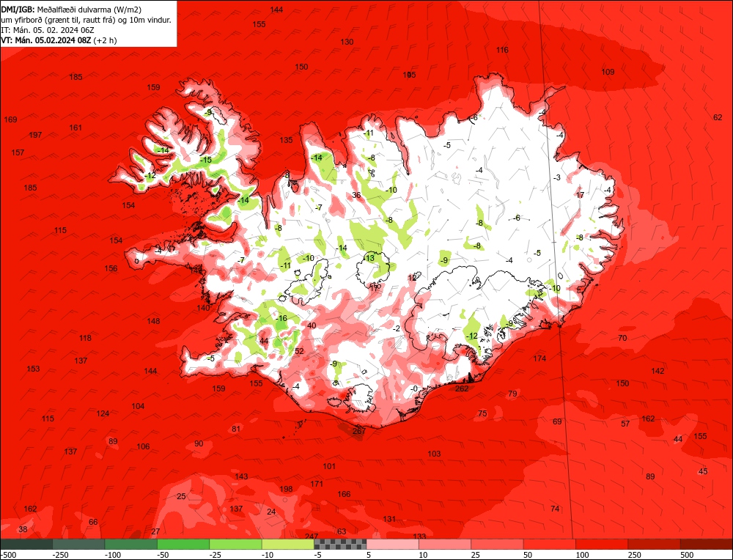Click the light green legend swatch between -25 and -10
Viewport: 733px width, 560px height.
click(235, 544)
